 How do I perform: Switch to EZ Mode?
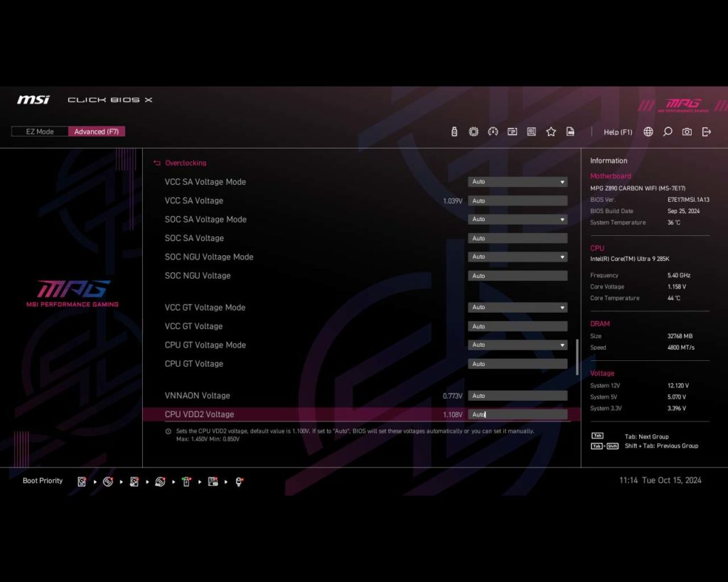click(40, 131)
